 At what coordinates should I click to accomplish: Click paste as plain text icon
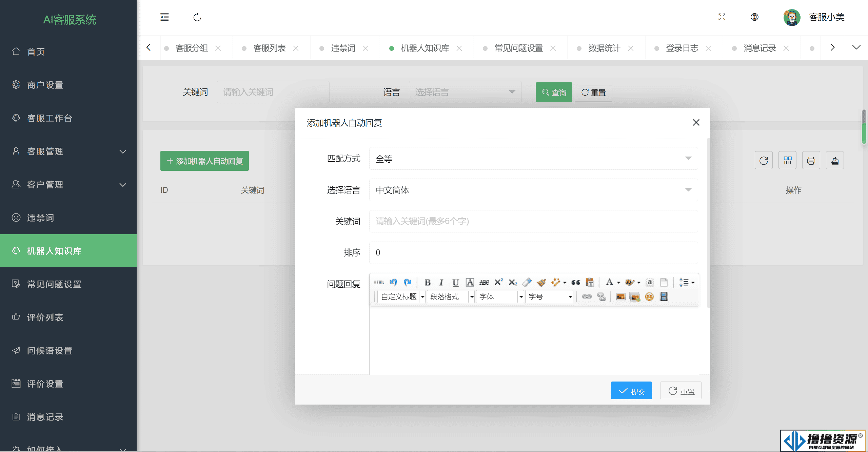pos(590,282)
